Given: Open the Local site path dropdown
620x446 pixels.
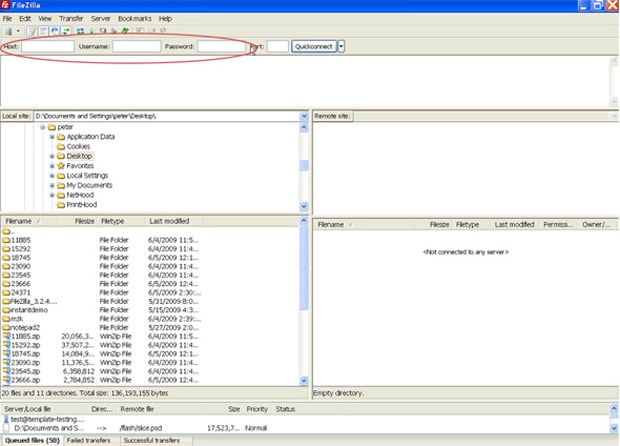Looking at the screenshot, I should tap(304, 116).
